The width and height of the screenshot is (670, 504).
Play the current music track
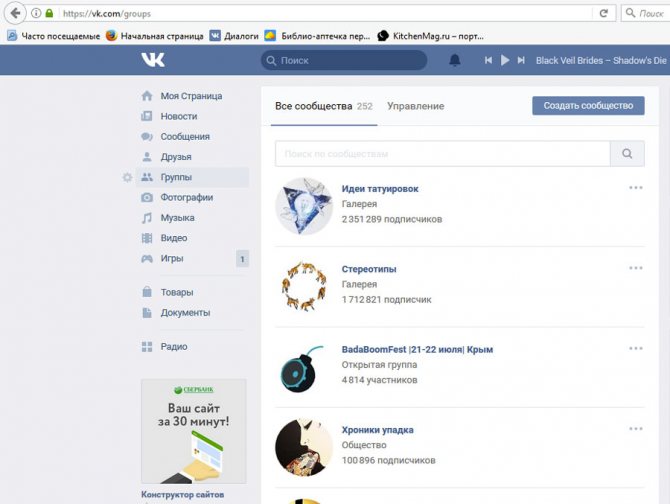(505, 61)
